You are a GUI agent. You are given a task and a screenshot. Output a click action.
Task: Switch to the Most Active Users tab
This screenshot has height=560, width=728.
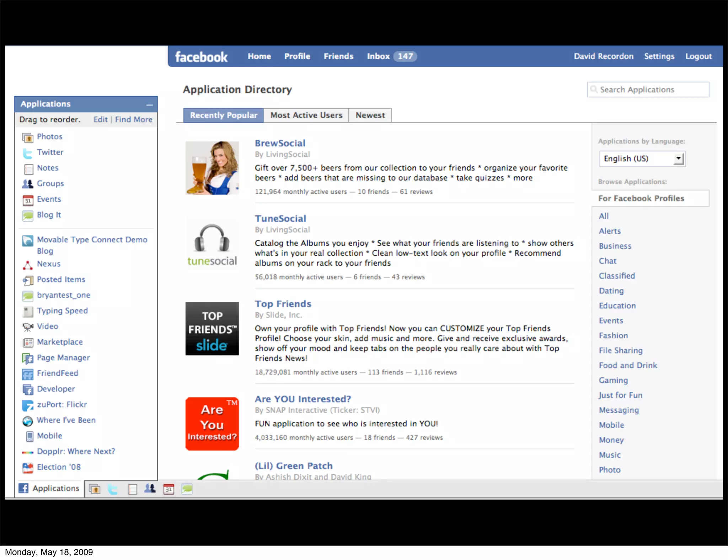(x=306, y=115)
